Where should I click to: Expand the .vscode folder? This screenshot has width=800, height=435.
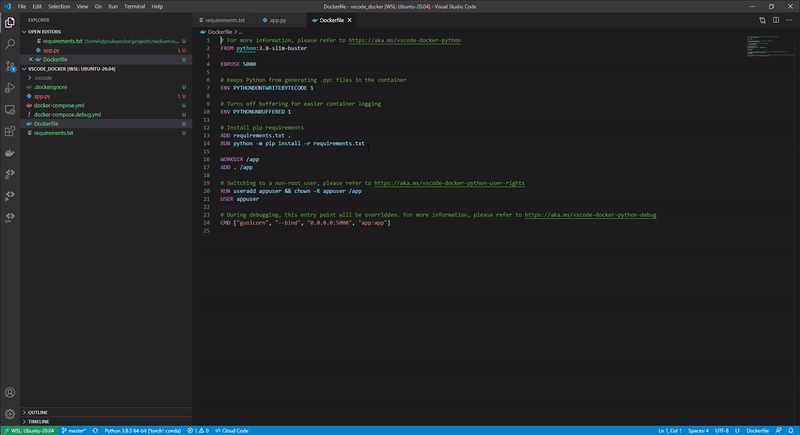[x=43, y=77]
